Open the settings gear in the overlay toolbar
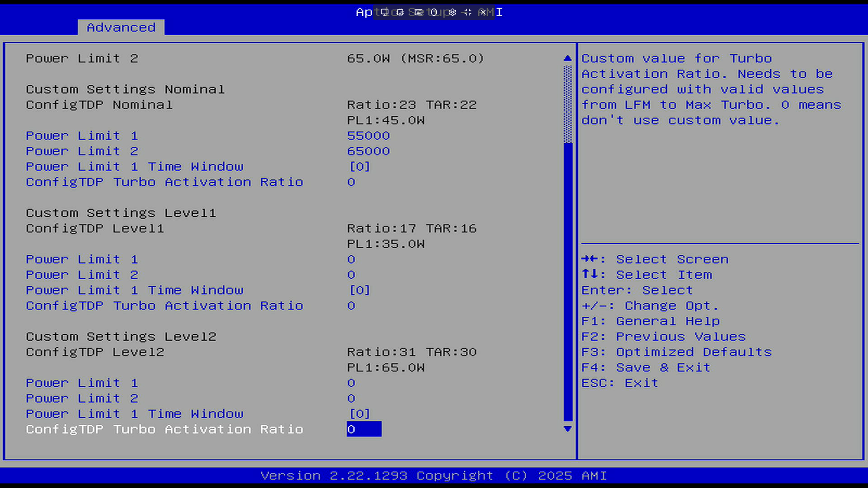This screenshot has width=868, height=488. tap(453, 12)
